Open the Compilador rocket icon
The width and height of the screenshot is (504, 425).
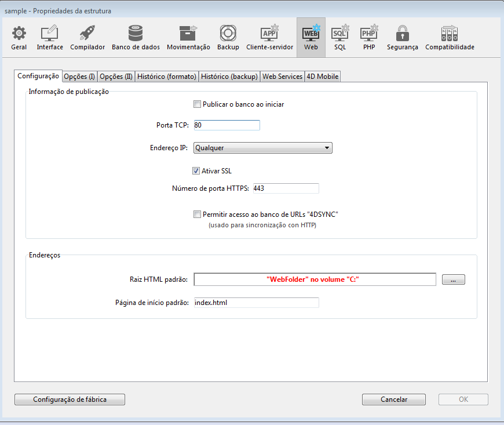tap(87, 38)
